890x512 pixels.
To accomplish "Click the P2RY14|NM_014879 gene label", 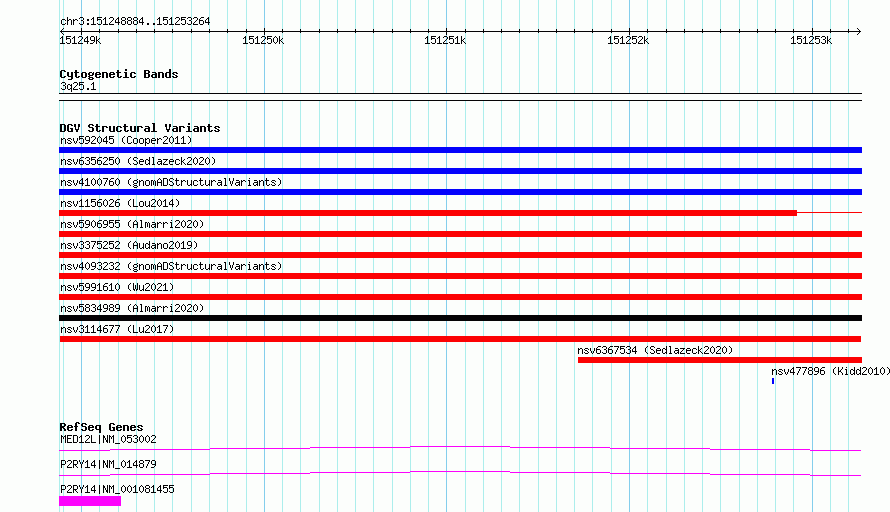I will click(108, 464).
